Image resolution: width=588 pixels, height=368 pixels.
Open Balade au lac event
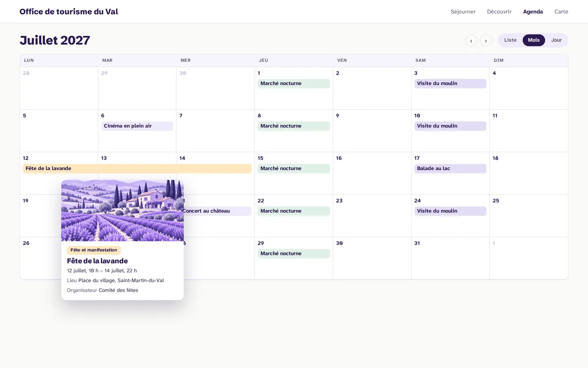450,168
